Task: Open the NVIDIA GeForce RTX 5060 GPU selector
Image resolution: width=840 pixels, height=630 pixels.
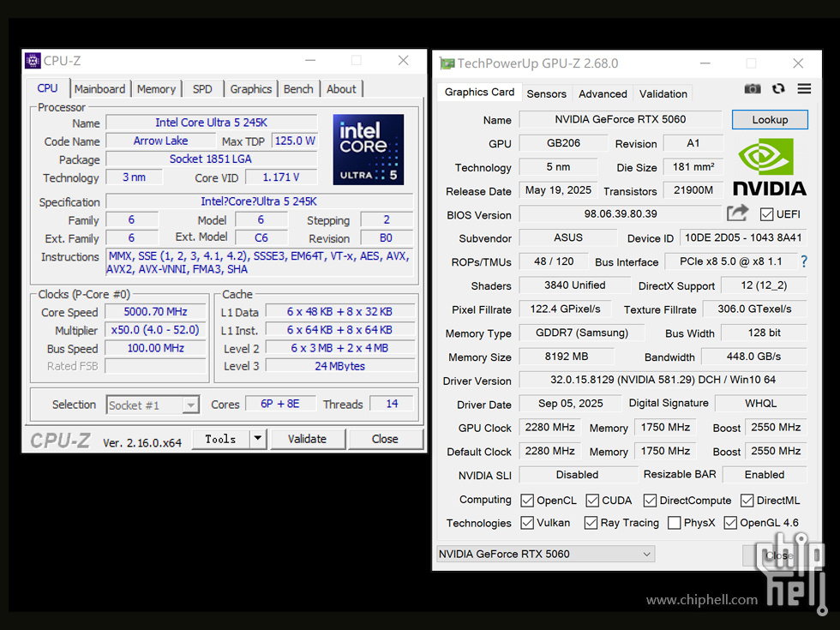Action: 545,554
